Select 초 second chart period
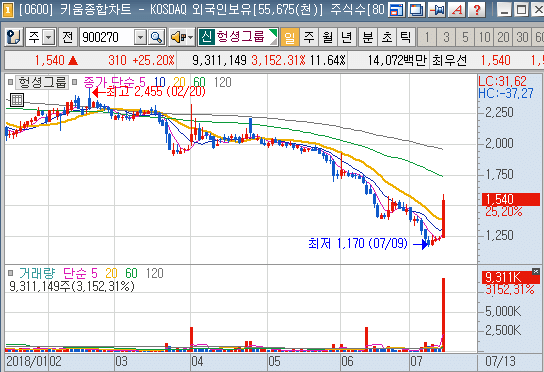 point(386,37)
